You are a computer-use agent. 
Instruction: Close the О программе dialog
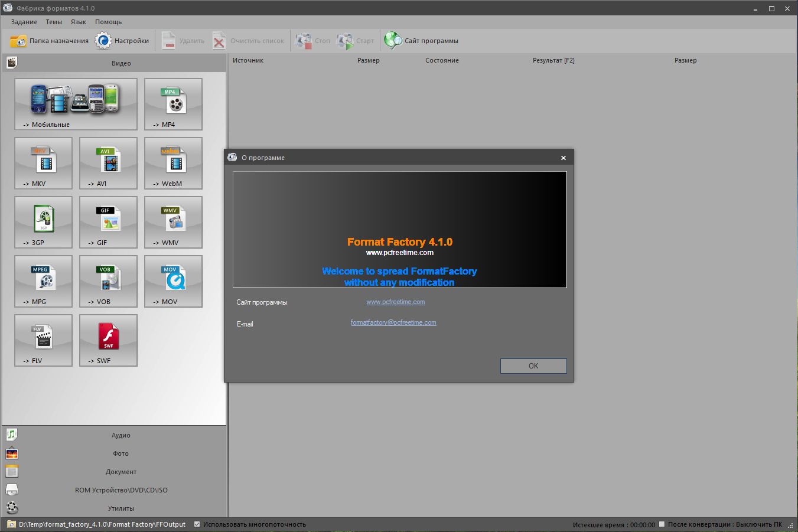pyautogui.click(x=564, y=158)
